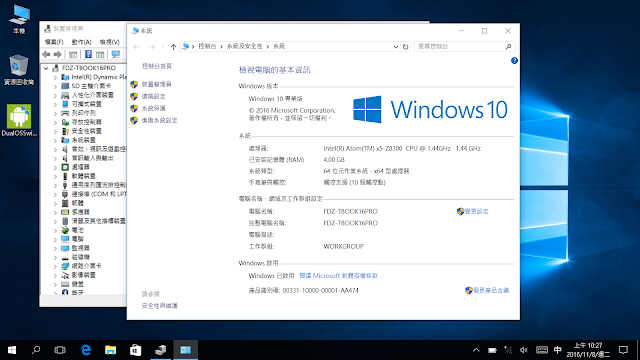Open Windows Store from taskbar
This screenshot has height=360, width=640.
click(136, 350)
